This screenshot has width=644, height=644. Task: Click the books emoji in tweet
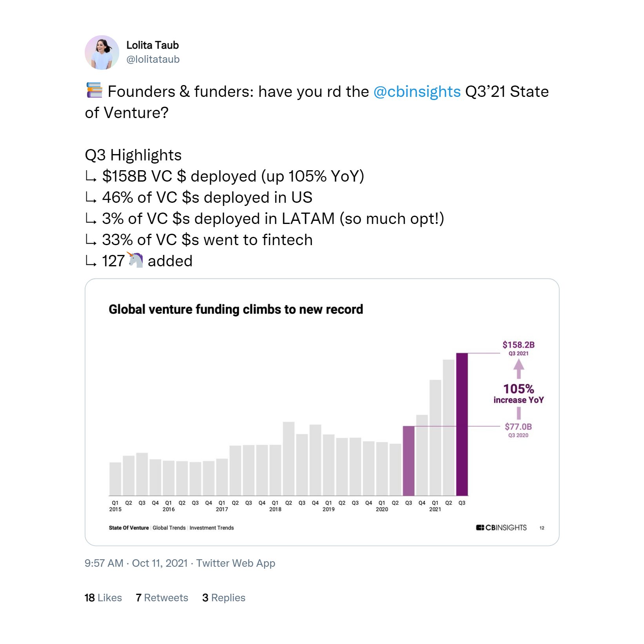94,91
